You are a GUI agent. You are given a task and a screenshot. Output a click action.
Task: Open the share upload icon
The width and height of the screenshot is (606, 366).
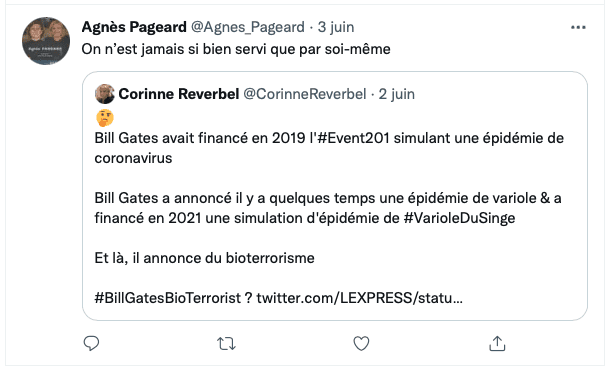[497, 343]
